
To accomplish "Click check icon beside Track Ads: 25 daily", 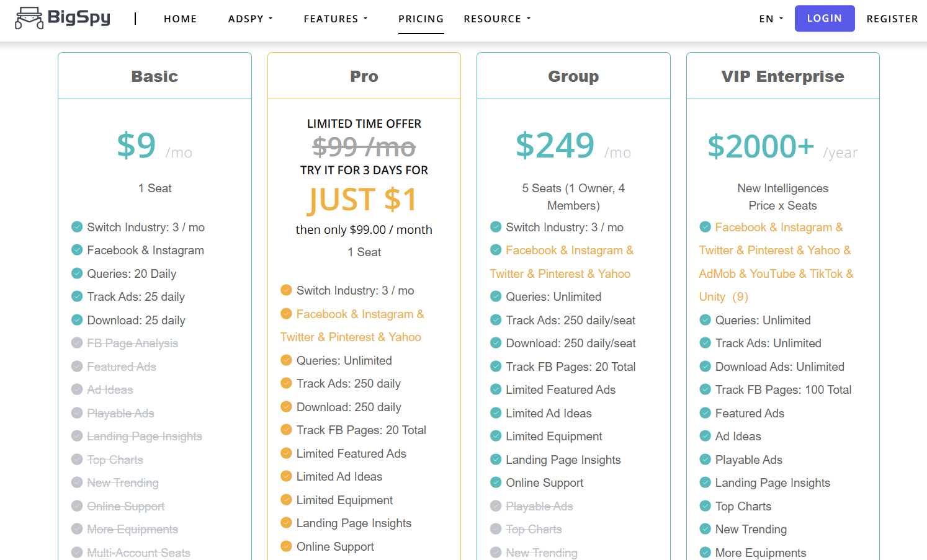I will pyautogui.click(x=77, y=296).
